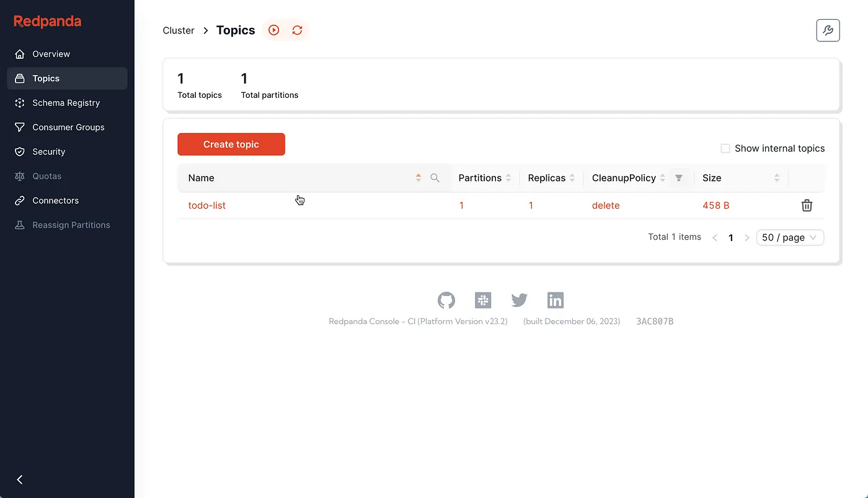Toggle sorting on the Size column
The width and height of the screenshot is (868, 498).
(777, 178)
